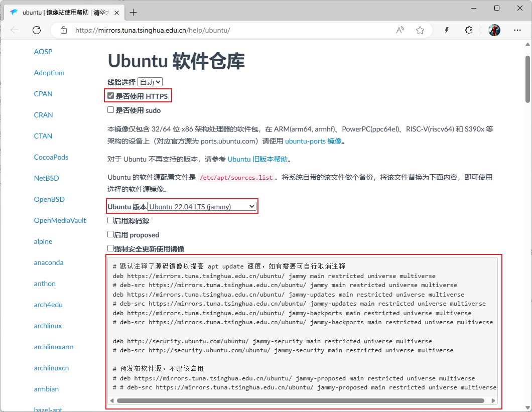This screenshot has height=412, width=532.
Task: Click the browser refresh icon
Action: [x=37, y=30]
